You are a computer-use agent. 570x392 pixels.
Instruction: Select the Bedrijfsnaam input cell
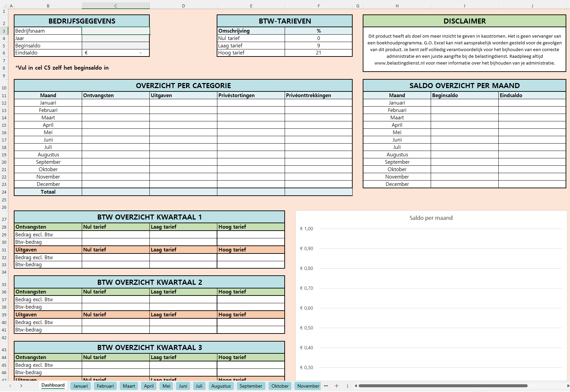[116, 31]
